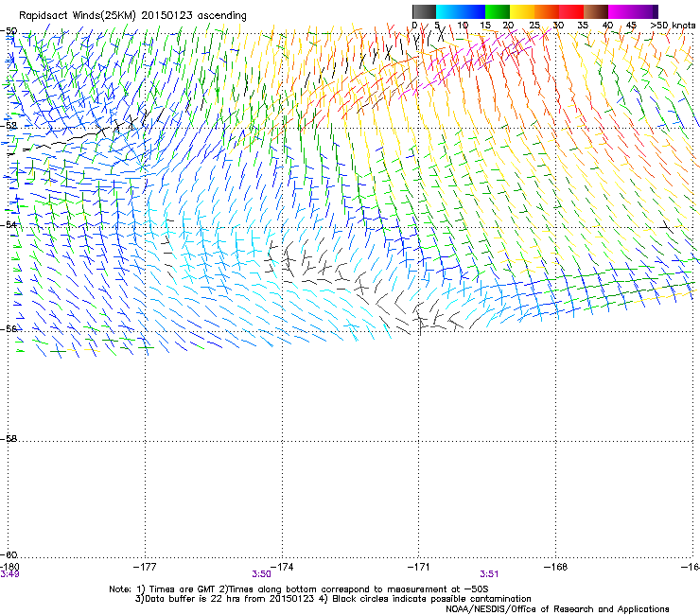
Task: Click the 'Note: 1) Times are GMT' line
Action: click(x=299, y=589)
